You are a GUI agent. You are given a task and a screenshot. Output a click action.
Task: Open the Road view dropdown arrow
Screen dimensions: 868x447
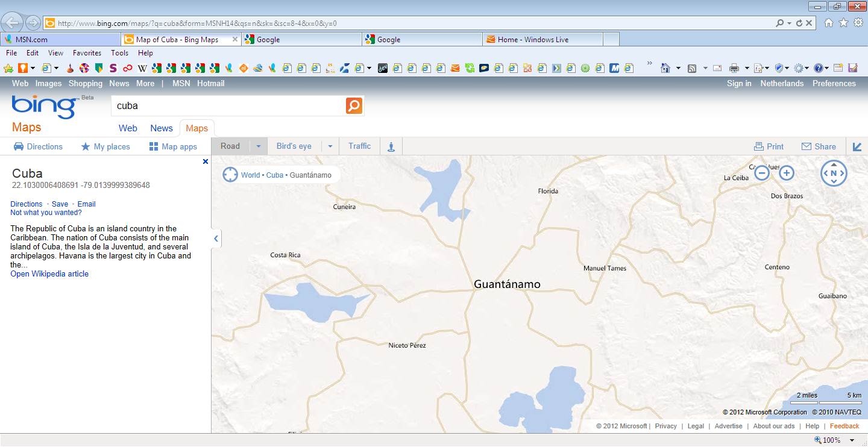pyautogui.click(x=259, y=146)
